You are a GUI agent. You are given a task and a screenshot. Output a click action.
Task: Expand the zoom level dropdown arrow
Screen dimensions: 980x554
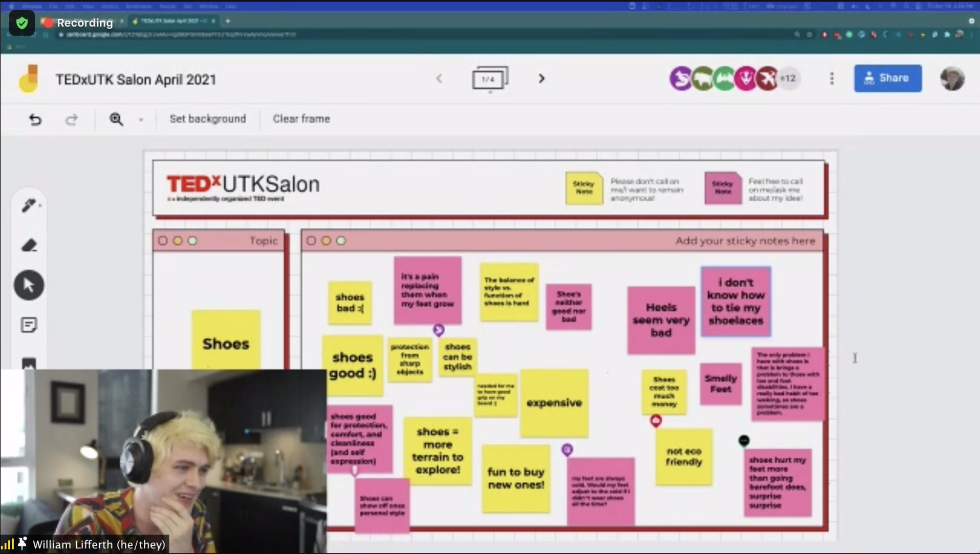[141, 120]
